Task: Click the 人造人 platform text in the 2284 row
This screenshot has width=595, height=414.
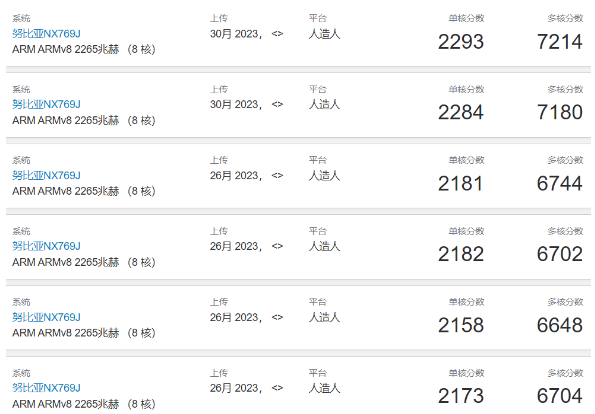Action: [324, 104]
